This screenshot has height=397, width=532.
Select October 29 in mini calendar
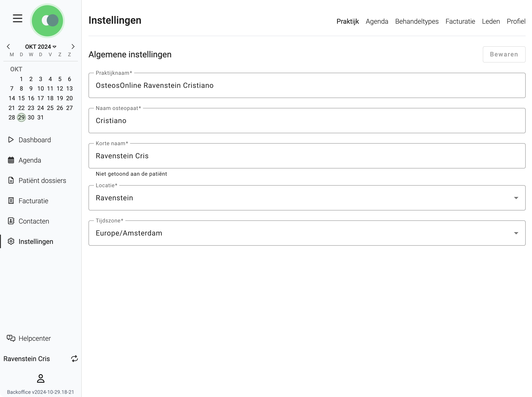[21, 117]
